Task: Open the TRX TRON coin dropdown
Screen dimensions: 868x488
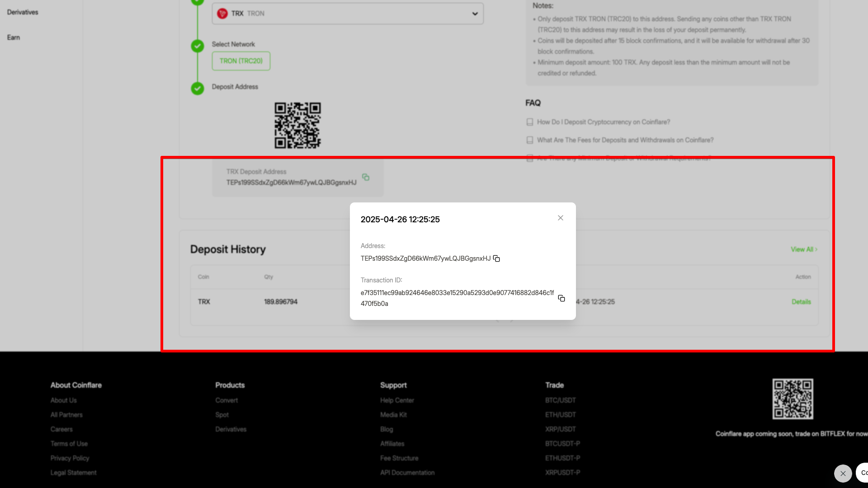Action: point(348,14)
